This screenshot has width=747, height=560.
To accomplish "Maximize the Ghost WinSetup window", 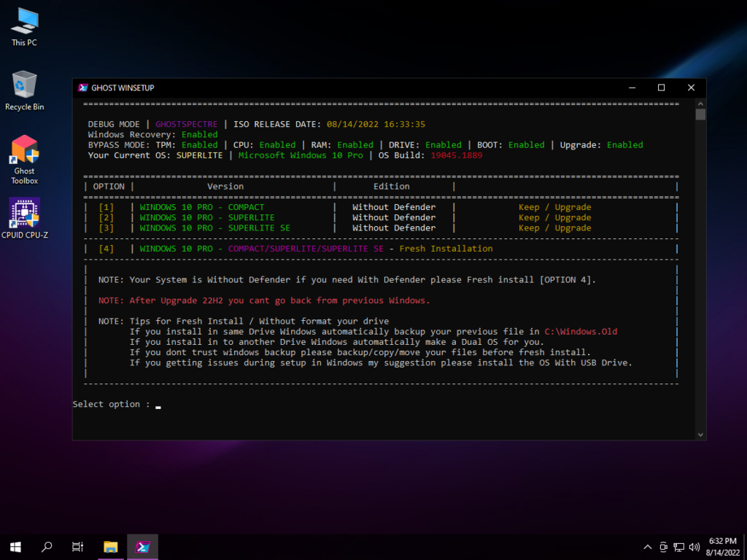I will click(661, 87).
